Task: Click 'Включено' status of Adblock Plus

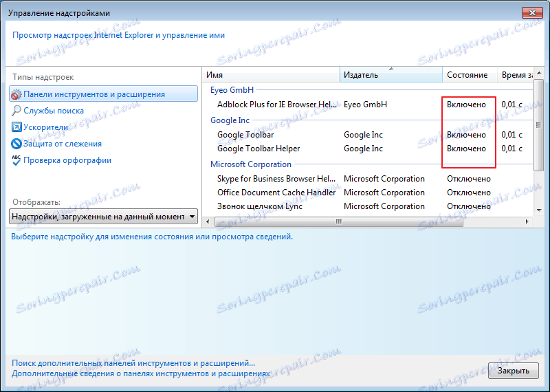Action: tap(466, 105)
